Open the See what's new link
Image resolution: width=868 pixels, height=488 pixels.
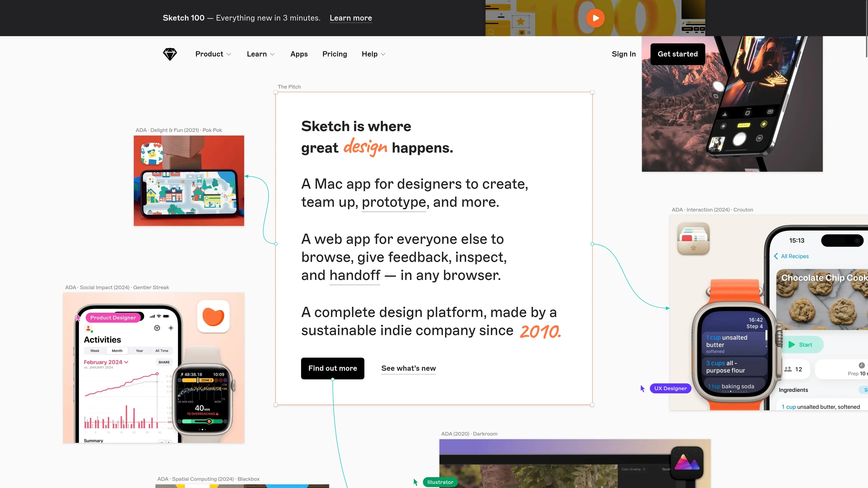(x=408, y=368)
